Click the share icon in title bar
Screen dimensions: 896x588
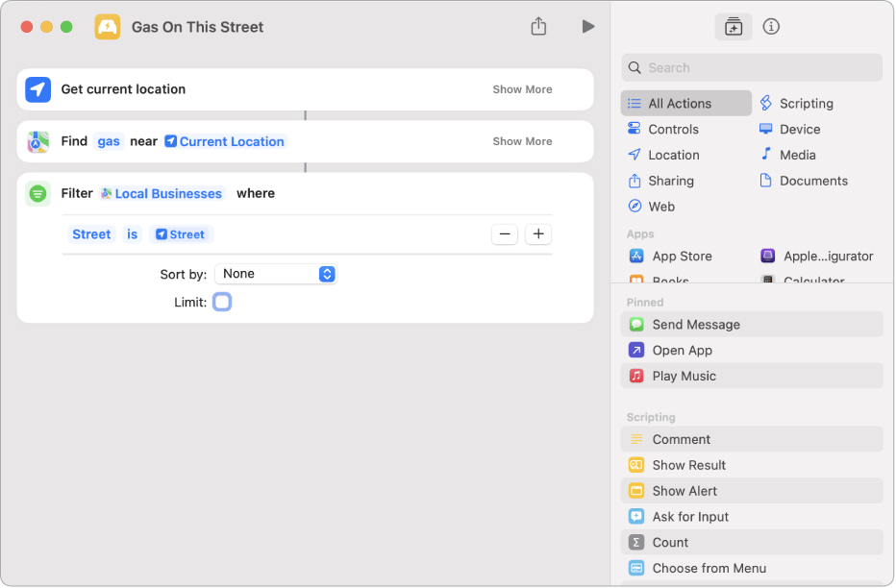[x=538, y=26]
